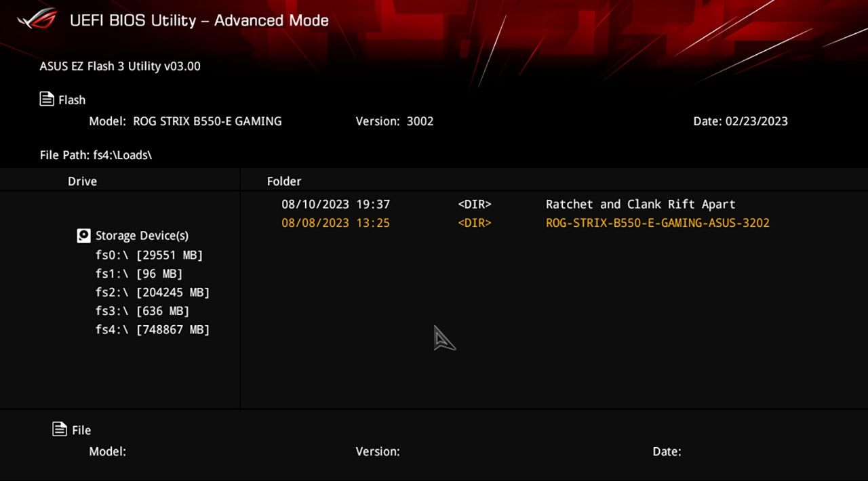
Task: Click the flash Version 3002 text
Action: [x=395, y=122]
